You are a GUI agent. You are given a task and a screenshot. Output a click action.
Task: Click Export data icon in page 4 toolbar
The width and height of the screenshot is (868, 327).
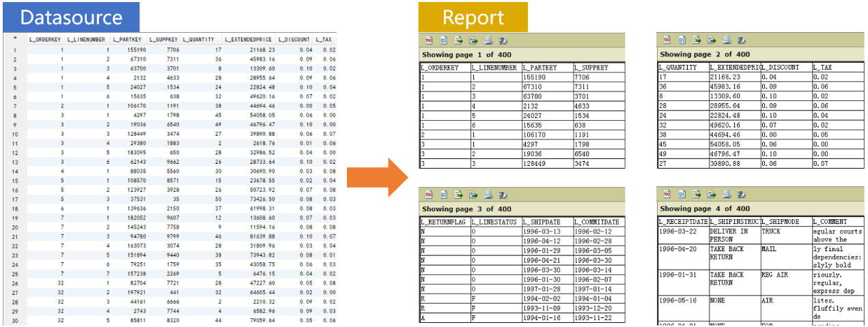697,194
